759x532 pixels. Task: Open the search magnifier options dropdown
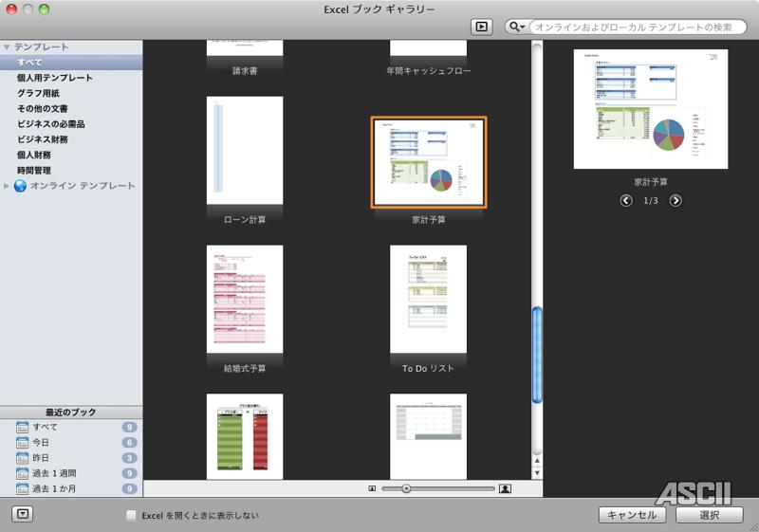[x=517, y=27]
